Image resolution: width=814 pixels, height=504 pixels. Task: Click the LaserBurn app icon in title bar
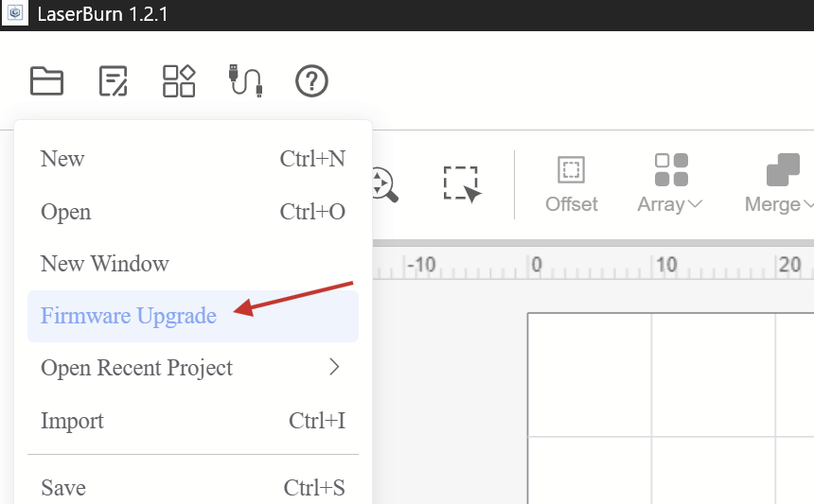[14, 14]
